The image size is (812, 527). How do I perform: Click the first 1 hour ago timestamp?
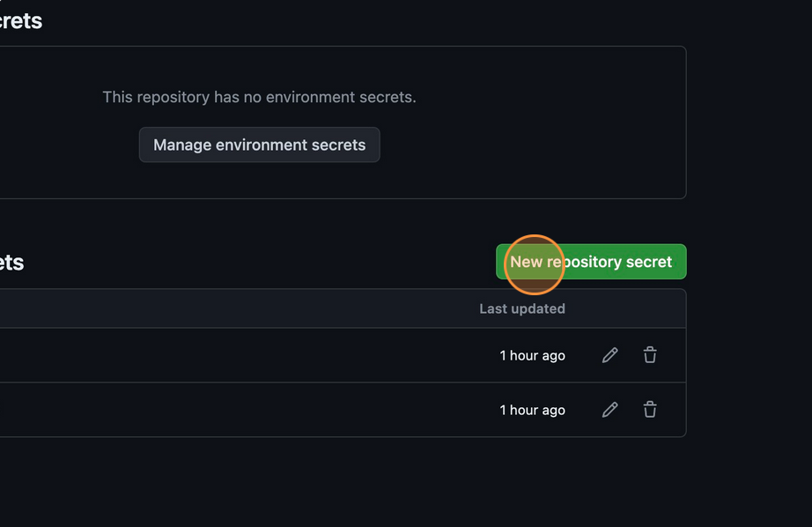pos(532,355)
